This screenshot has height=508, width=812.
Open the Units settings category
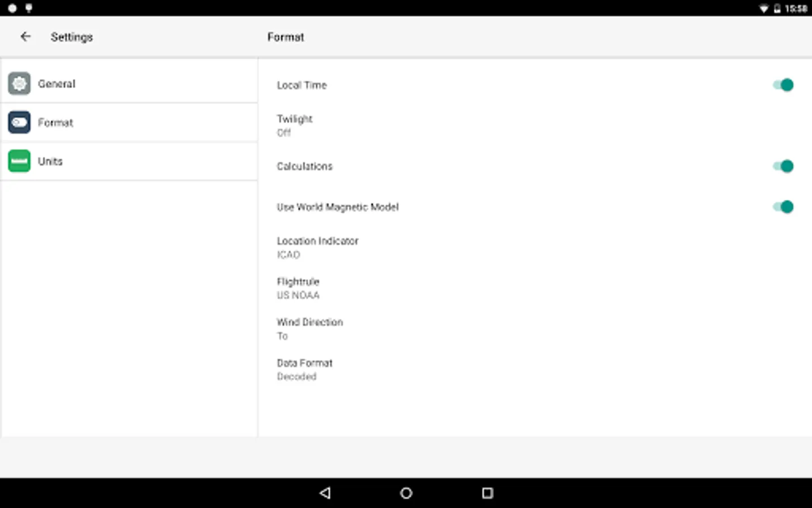point(129,161)
